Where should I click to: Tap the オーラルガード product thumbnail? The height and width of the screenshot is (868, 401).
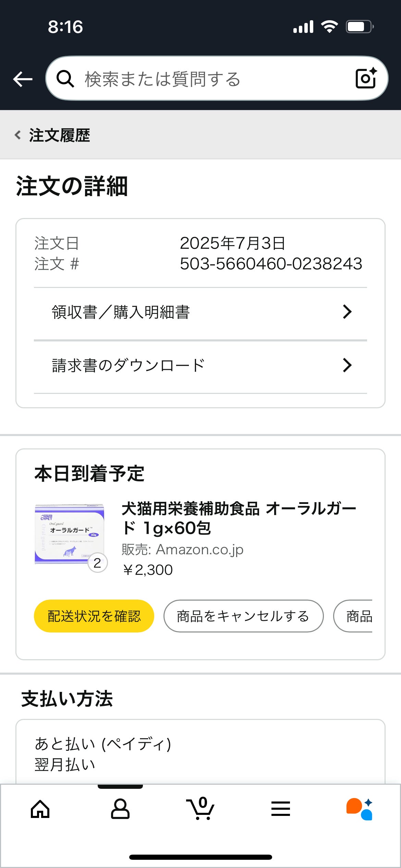(70, 534)
